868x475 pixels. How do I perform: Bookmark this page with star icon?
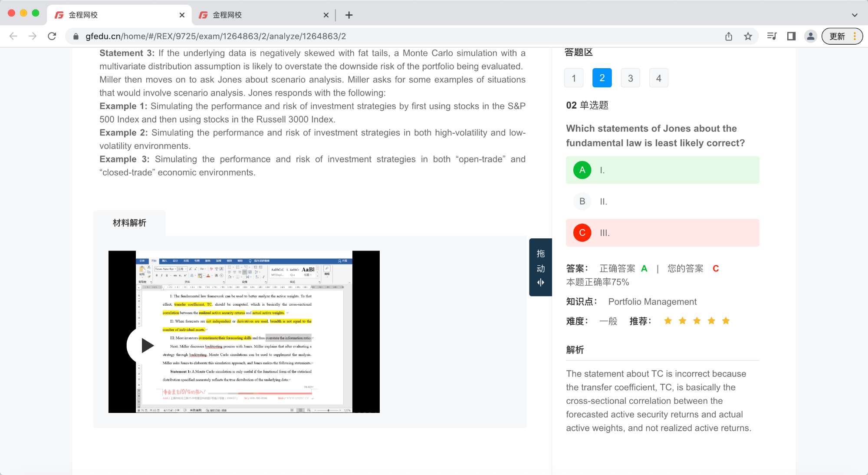pos(748,36)
